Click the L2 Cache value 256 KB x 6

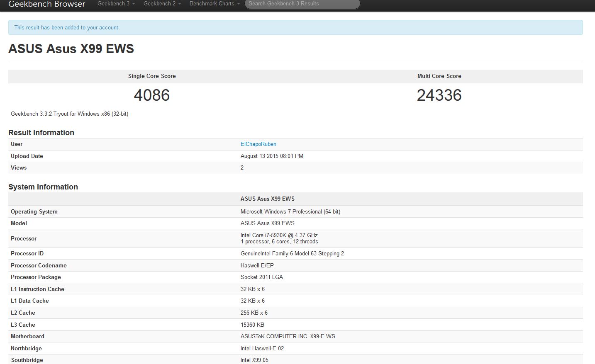coord(254,313)
